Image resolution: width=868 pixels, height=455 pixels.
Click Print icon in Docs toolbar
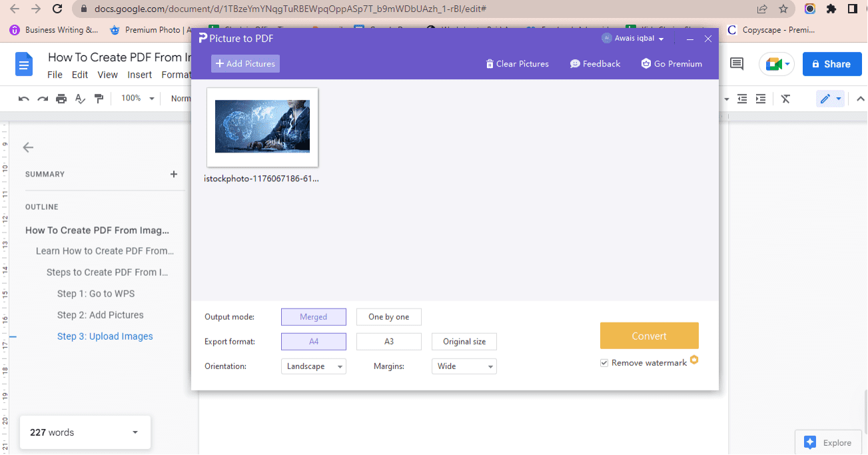61,99
